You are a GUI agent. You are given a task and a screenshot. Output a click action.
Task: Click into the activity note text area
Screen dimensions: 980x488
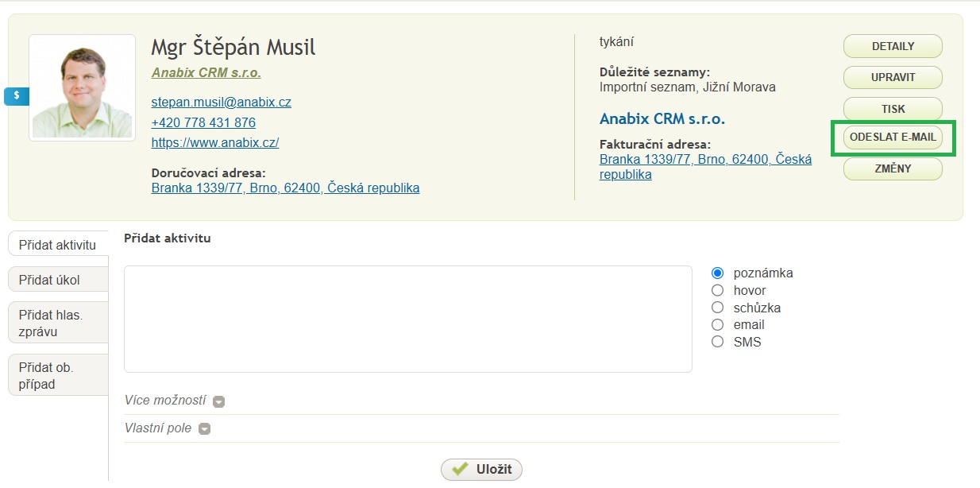(x=408, y=319)
